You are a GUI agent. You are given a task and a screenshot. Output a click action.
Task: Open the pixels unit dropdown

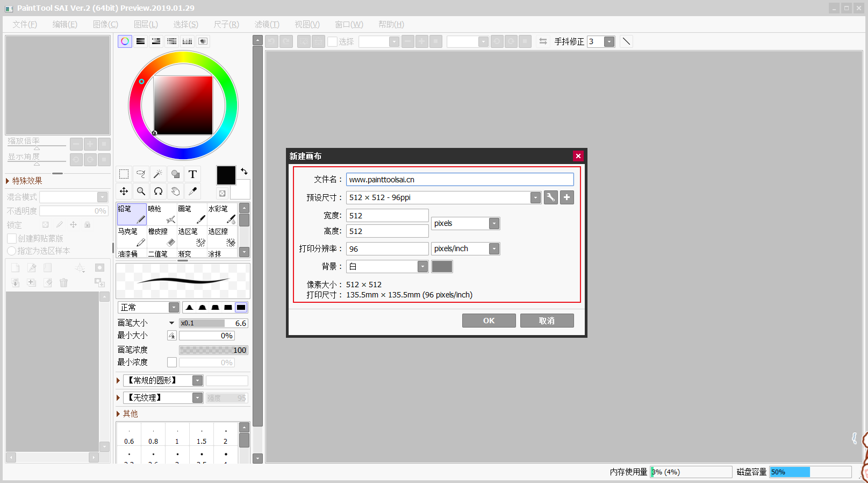pos(494,223)
